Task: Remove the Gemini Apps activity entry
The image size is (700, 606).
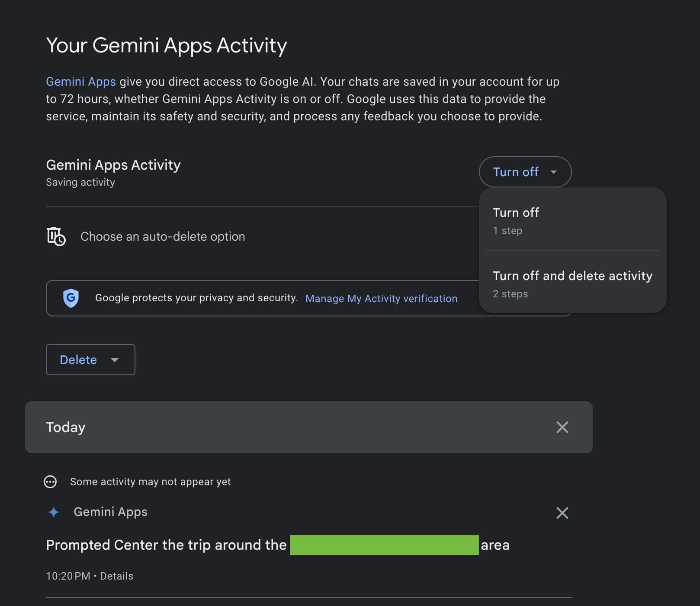Action: (x=562, y=513)
